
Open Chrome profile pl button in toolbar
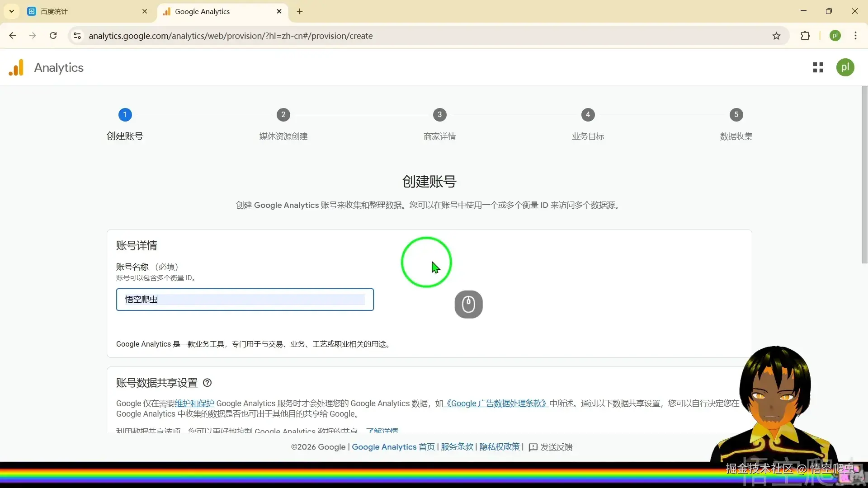coord(835,36)
